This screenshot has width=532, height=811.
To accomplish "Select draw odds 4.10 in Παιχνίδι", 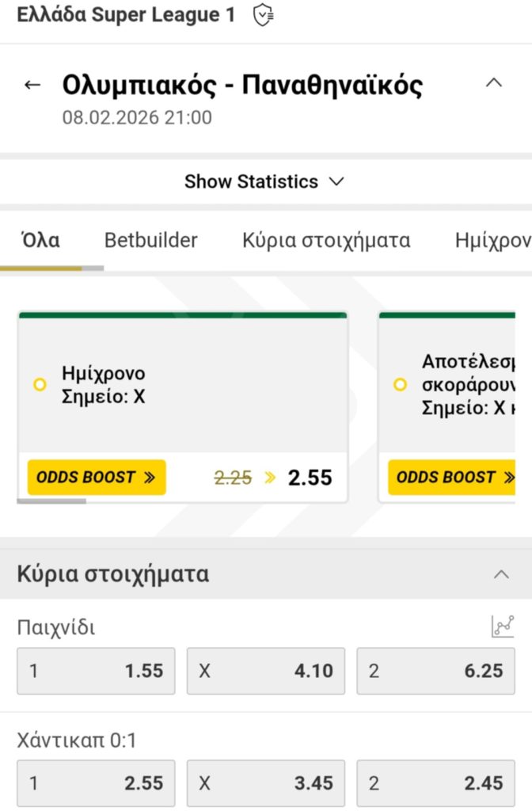I will click(265, 671).
